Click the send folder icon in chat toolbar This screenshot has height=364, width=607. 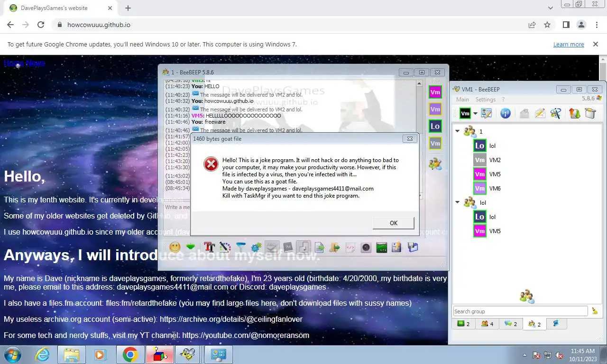[x=335, y=247]
